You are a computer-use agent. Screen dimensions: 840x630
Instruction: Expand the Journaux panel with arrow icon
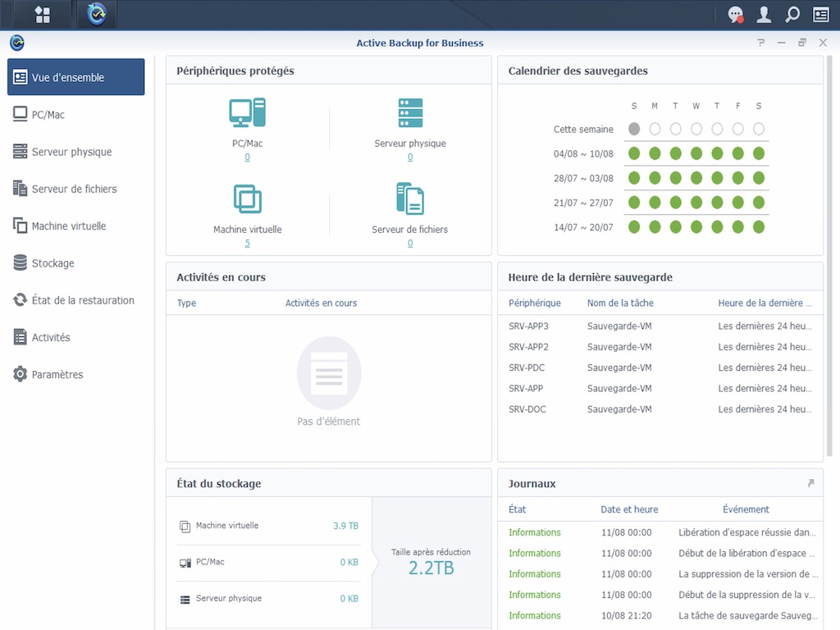coord(810,484)
